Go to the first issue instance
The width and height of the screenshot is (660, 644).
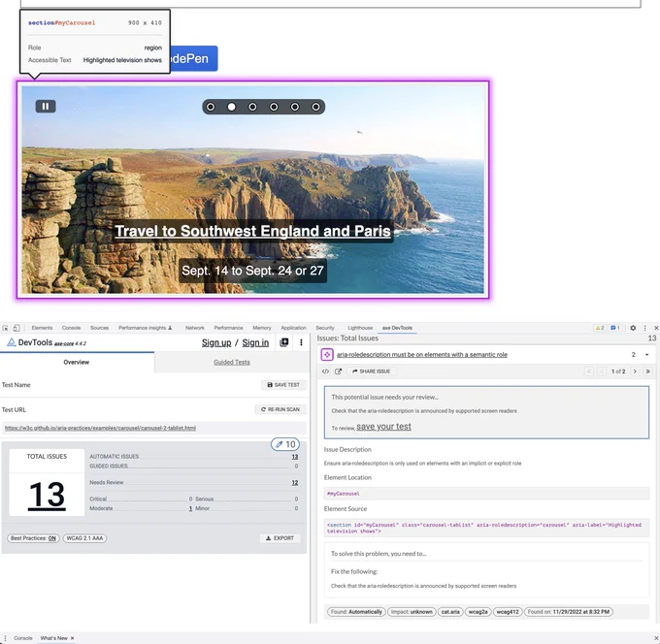tap(589, 371)
